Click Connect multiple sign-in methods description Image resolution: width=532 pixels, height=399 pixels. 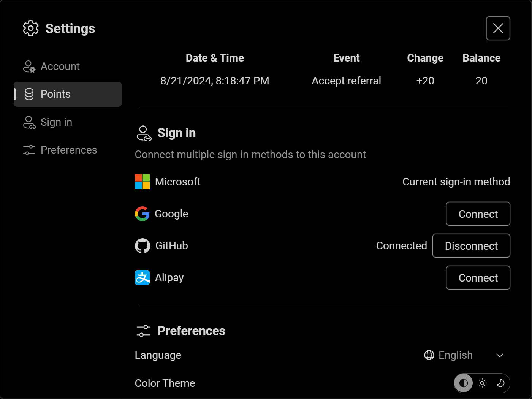point(250,155)
